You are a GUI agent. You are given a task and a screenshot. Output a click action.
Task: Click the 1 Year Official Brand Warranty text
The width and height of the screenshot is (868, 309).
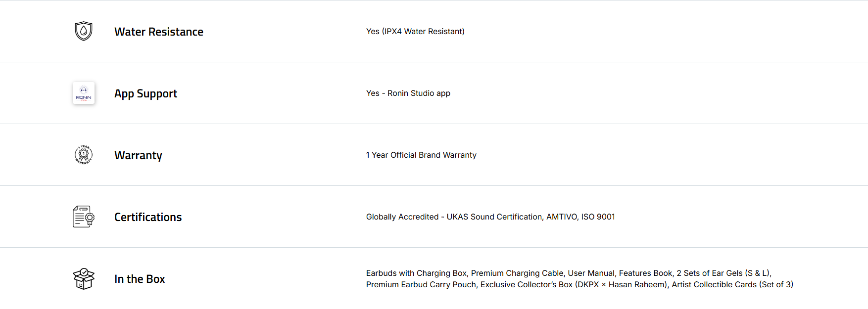(x=421, y=155)
